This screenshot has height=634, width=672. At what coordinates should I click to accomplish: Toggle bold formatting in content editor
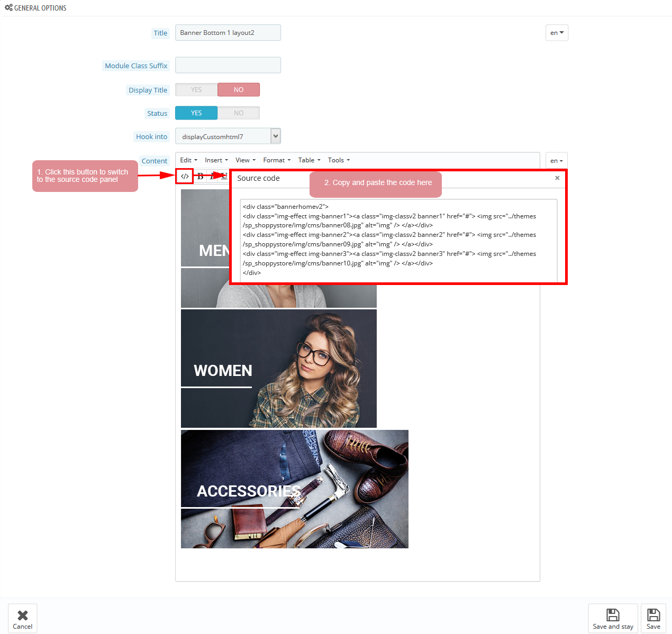[200, 177]
